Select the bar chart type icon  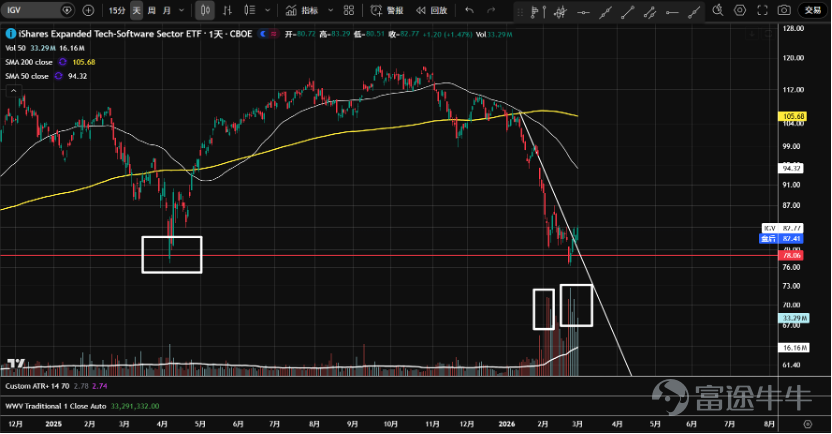point(227,10)
